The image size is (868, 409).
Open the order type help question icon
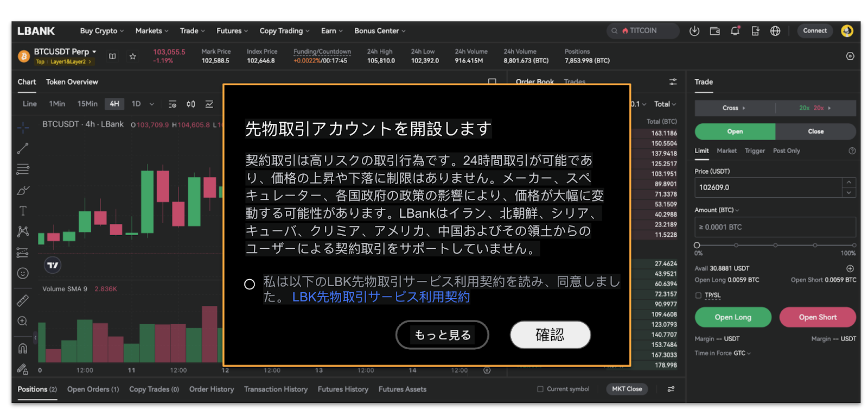852,151
